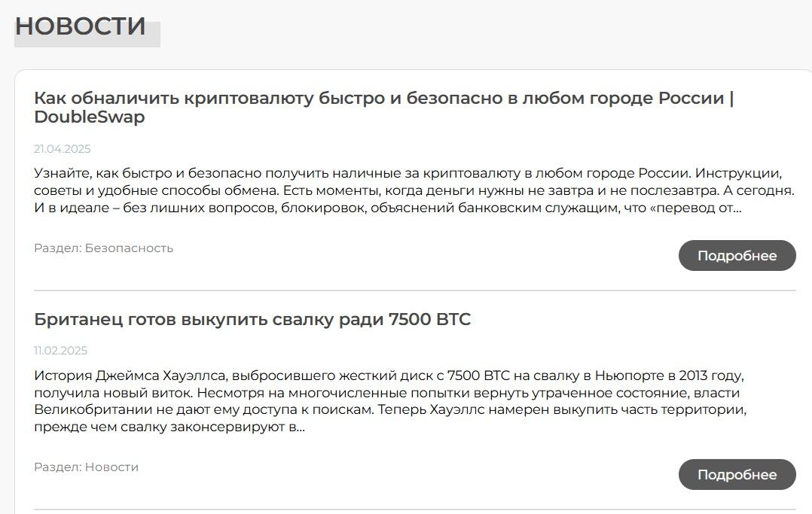Open the "Безопасность" section link
This screenshot has width=812, height=514.
pos(130,247)
